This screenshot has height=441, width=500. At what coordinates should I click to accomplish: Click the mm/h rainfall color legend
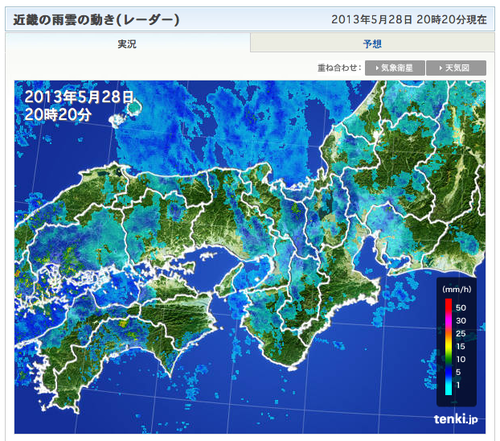456,342
